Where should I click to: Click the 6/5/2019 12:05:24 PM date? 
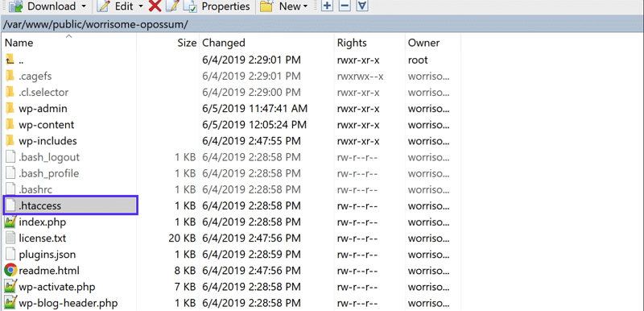(254, 125)
